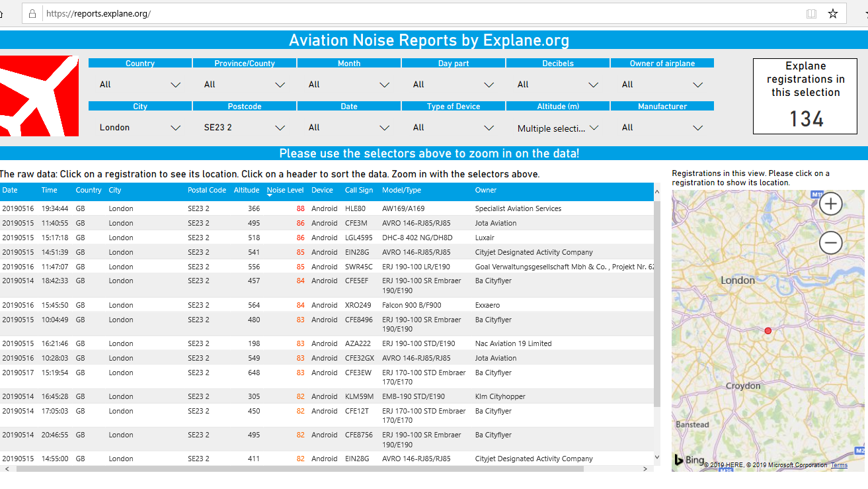Open the City dropdown showing London
Image resolution: width=868 pixels, height=489 pixels.
coord(175,128)
